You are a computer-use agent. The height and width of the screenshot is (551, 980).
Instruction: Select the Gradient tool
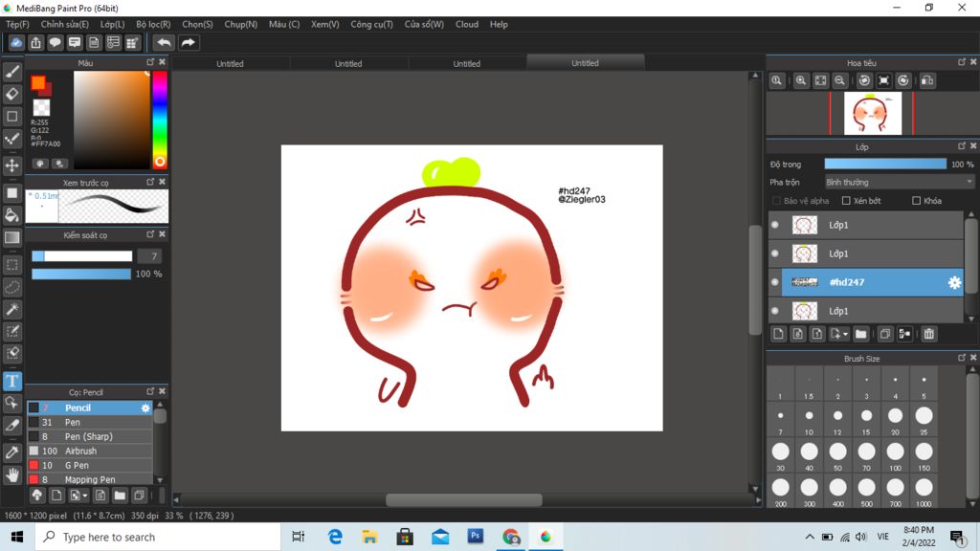[x=11, y=238]
